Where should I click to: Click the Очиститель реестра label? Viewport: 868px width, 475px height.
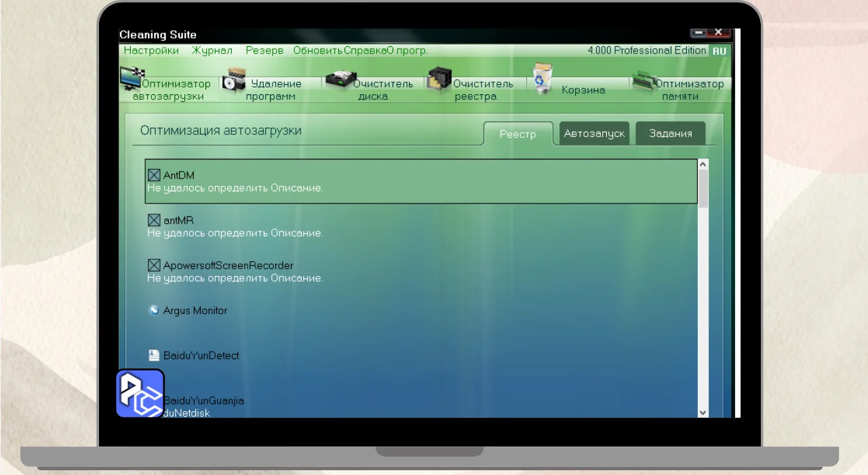[483, 90]
